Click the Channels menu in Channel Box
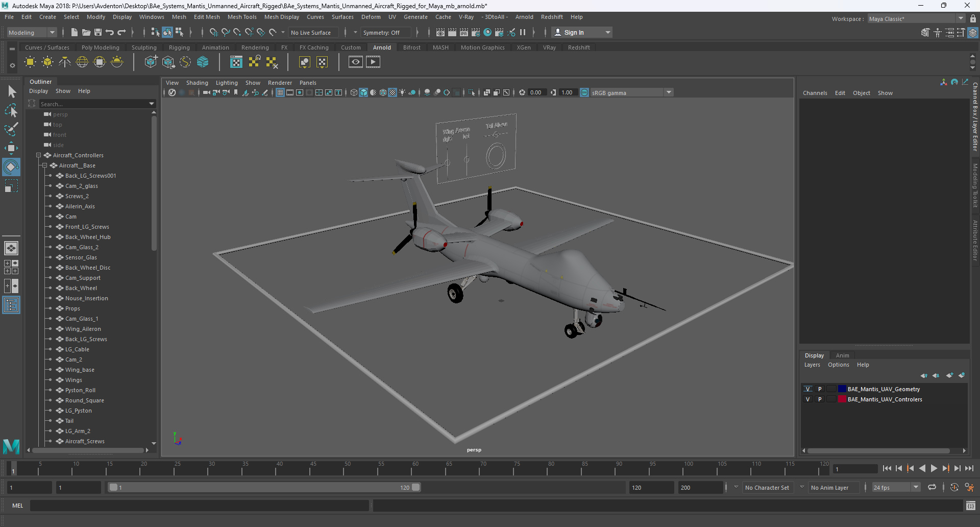This screenshot has width=980, height=527. click(815, 93)
